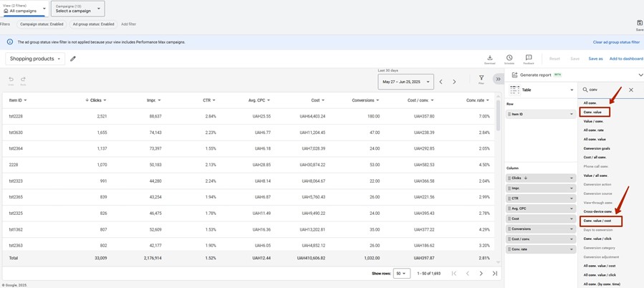
Task: Click the Feedback icon
Action: [529, 58]
